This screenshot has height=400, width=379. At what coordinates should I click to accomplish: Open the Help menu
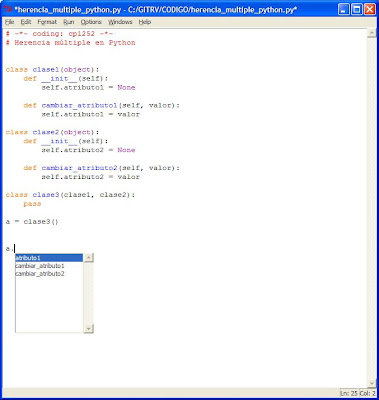[145, 22]
